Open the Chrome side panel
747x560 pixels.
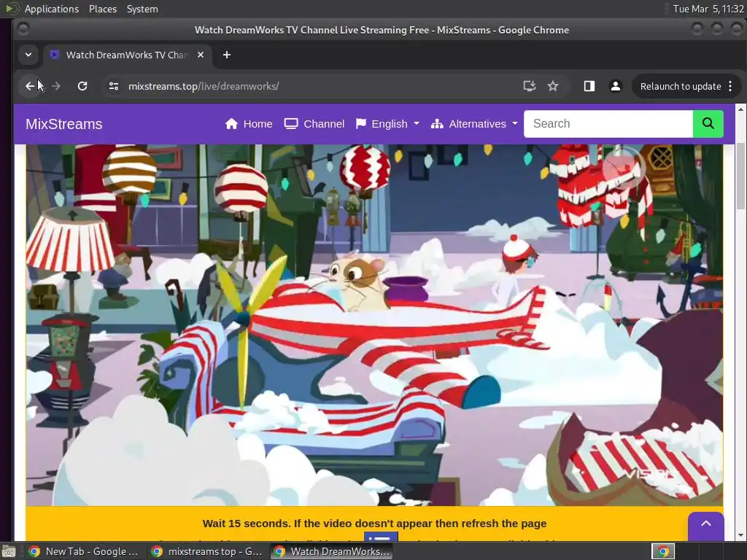(x=589, y=86)
